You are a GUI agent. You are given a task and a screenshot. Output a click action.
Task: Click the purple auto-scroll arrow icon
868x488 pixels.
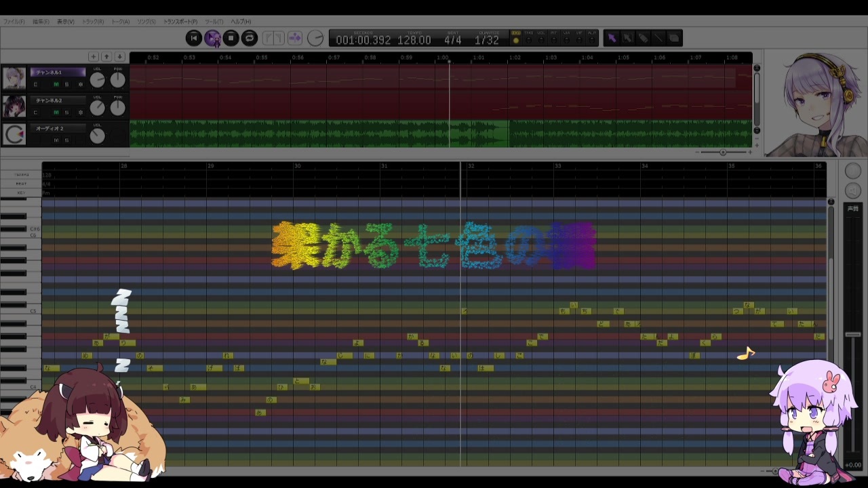click(x=295, y=38)
